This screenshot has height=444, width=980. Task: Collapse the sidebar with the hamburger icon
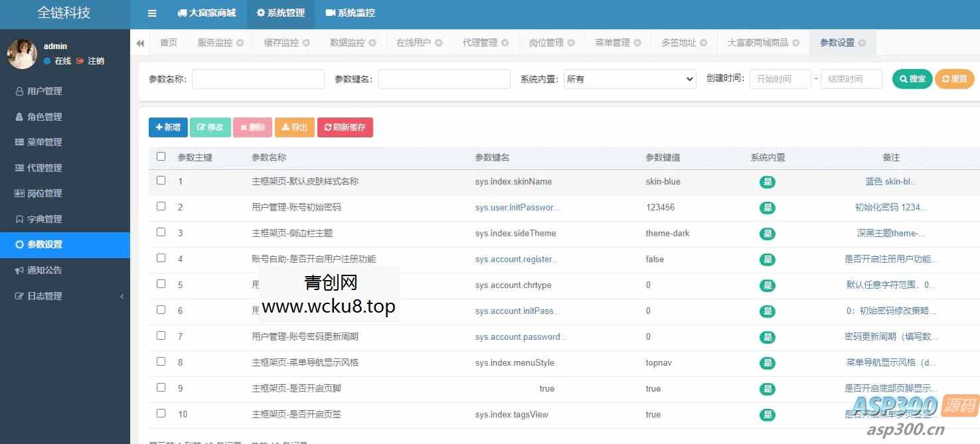click(151, 13)
